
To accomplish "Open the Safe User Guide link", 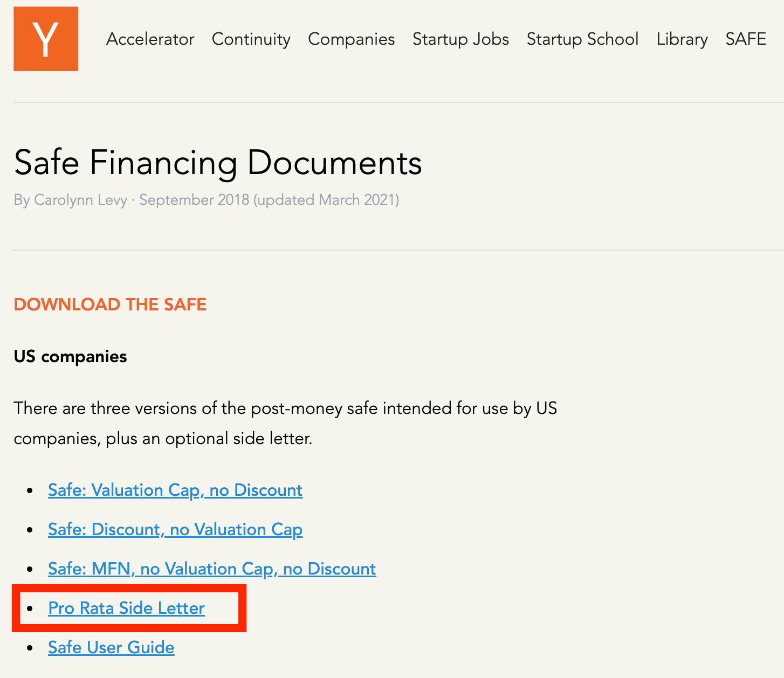I will tap(111, 648).
